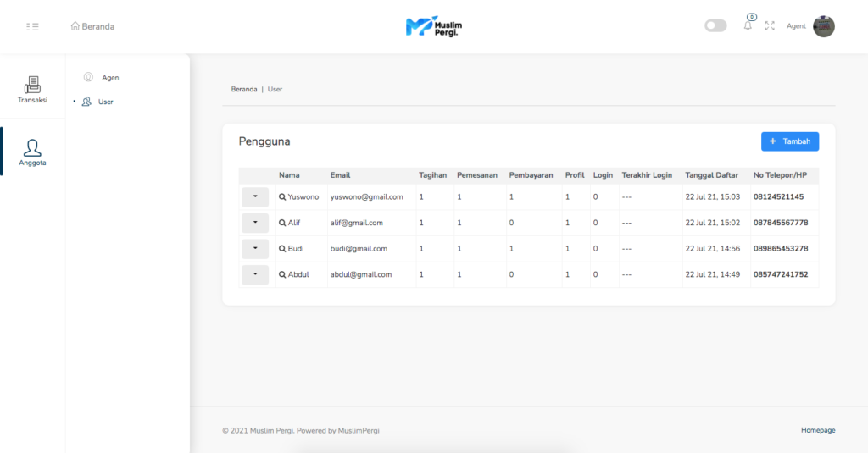Click the magnifier icon beside Yuswono
Screen dimensions: 868x453
pos(283,197)
